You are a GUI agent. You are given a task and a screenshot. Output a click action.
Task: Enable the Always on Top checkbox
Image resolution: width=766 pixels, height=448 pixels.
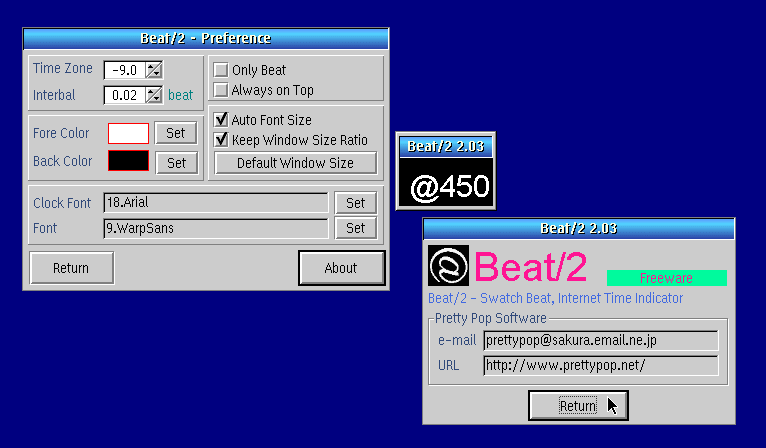[x=221, y=90]
